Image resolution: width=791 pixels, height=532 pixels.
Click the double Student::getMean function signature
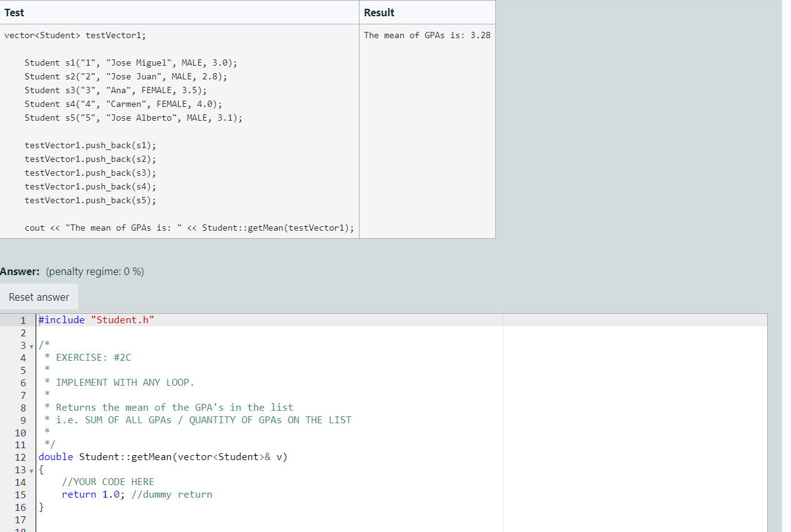[163, 456]
